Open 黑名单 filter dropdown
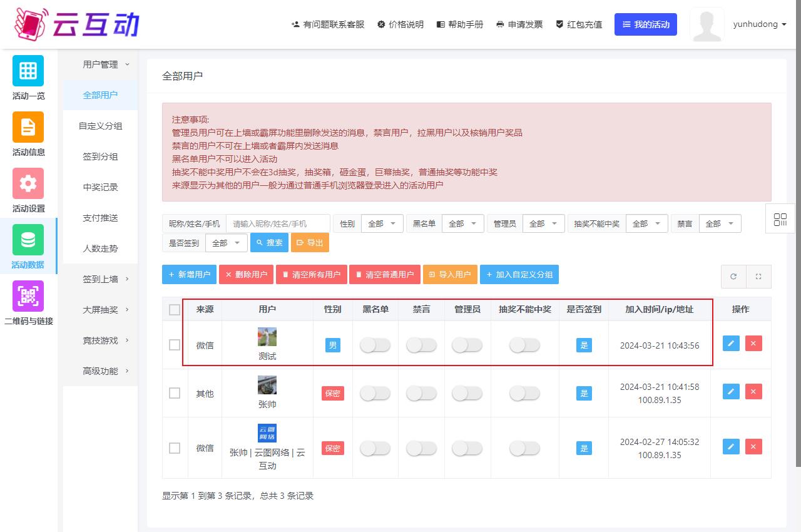 tap(462, 223)
